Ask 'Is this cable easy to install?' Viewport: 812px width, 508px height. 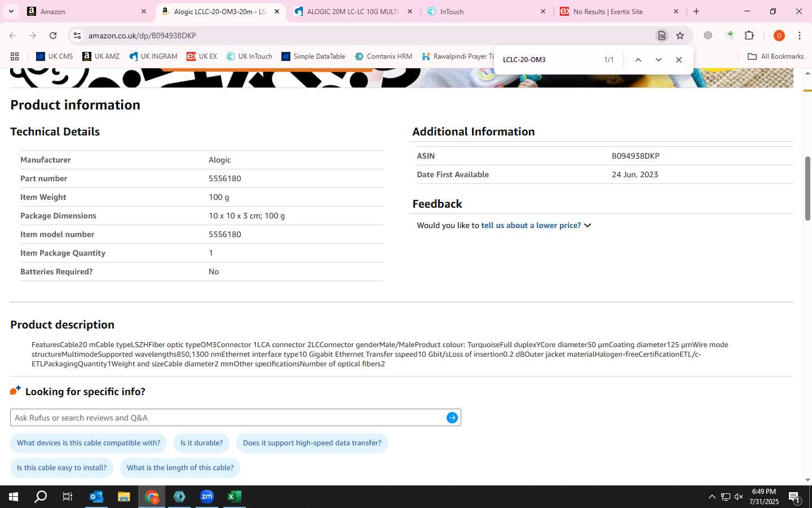61,468
